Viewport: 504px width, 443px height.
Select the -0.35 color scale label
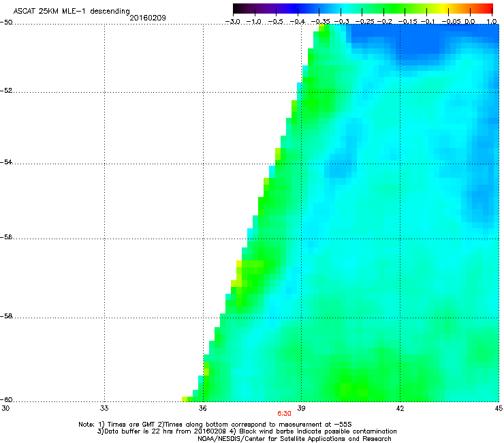pyautogui.click(x=320, y=22)
